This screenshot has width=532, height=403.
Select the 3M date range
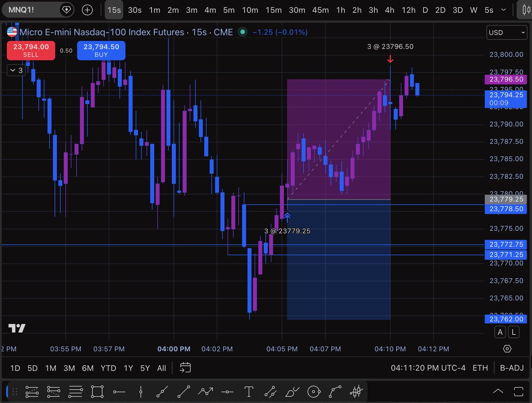click(x=69, y=368)
